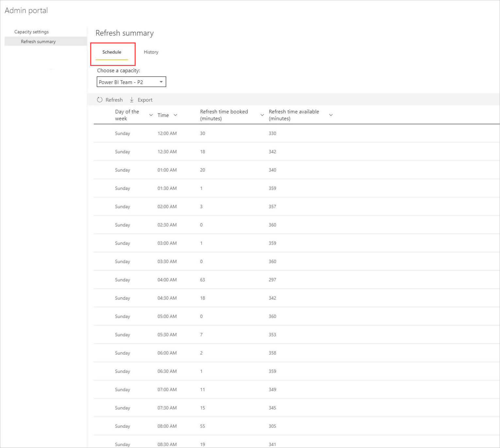
Task: Open the Refresh time available column chevron
Action: [331, 115]
